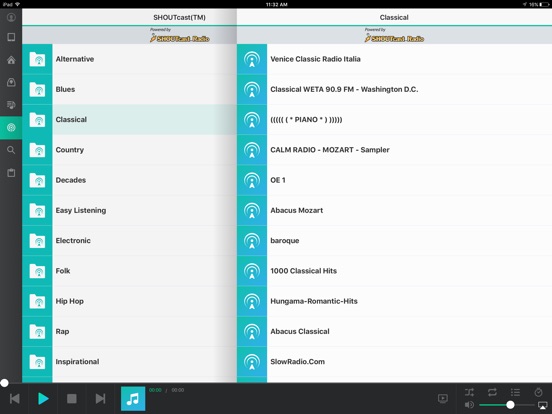Play the Abacus Mozart station
The image size is (552, 414).
394,211
